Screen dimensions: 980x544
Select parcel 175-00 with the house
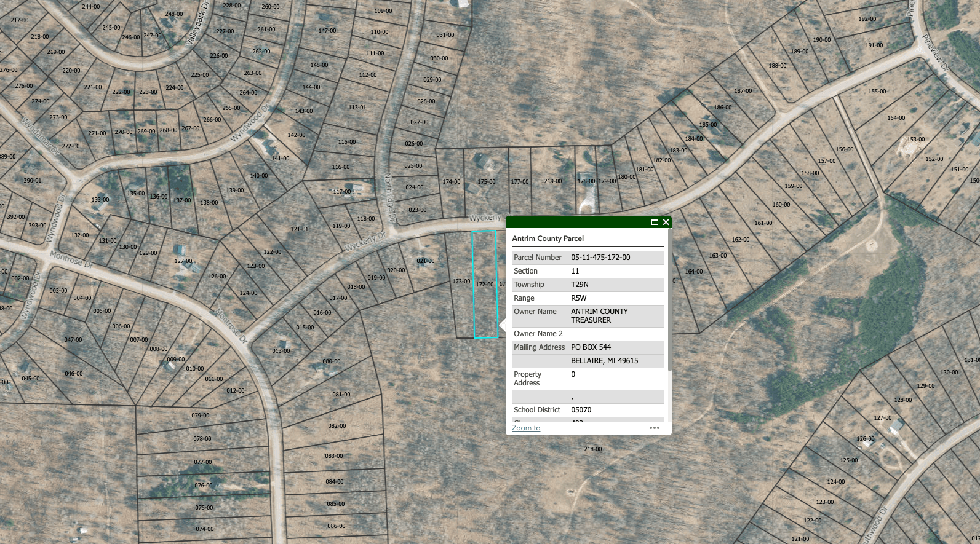[x=487, y=182]
